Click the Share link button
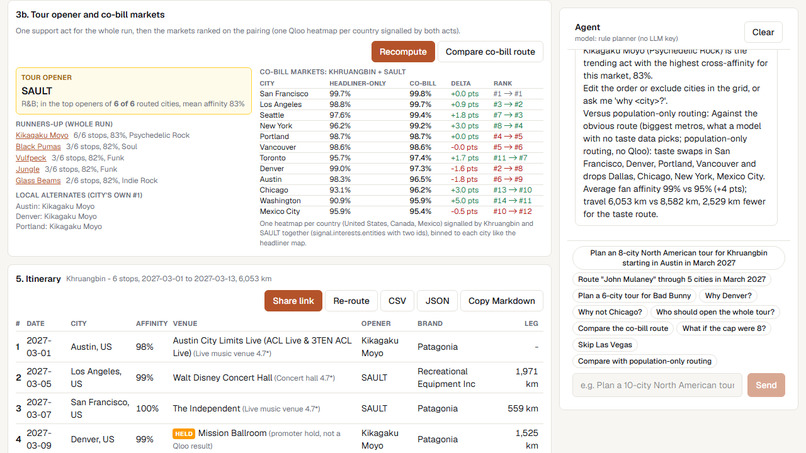The height and width of the screenshot is (453, 806). [x=293, y=301]
